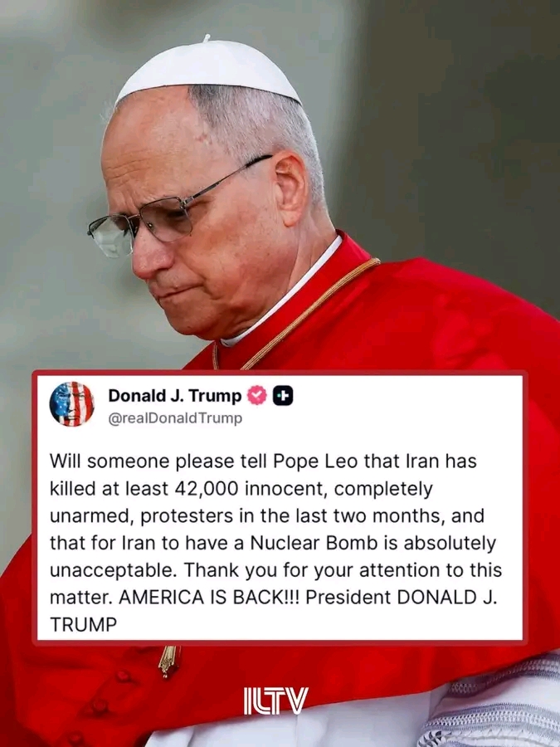Screen dimensions: 560x747
Task: Click the phrase "Nuclear Bomb" in post
Action: (314, 543)
